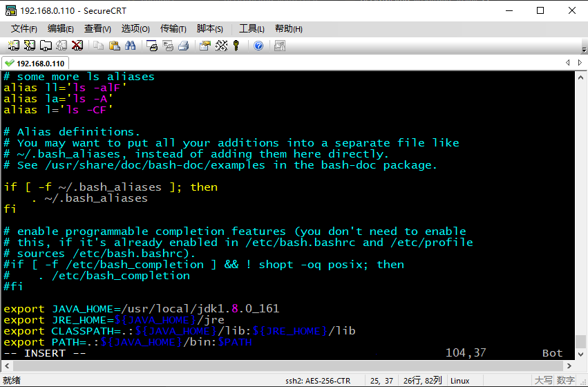Image resolution: width=588 pixels, height=387 pixels.
Task: Open the 查看(V) menu
Action: [97, 28]
